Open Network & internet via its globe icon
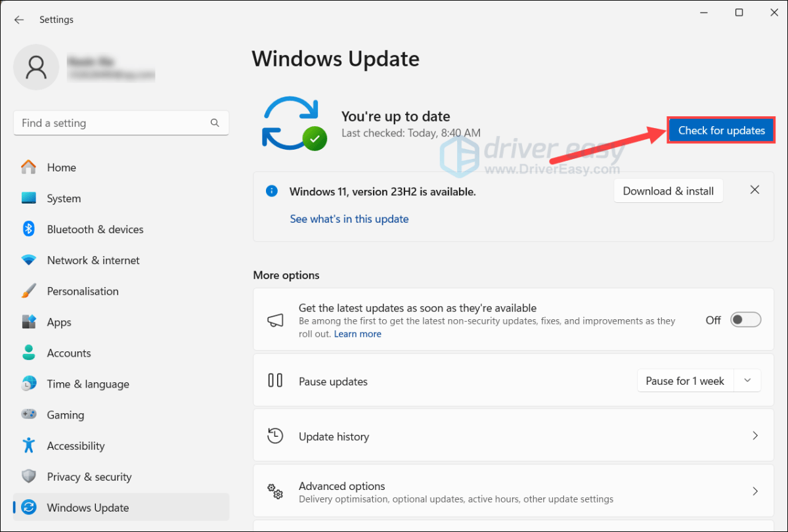The height and width of the screenshot is (532, 788). pos(29,260)
